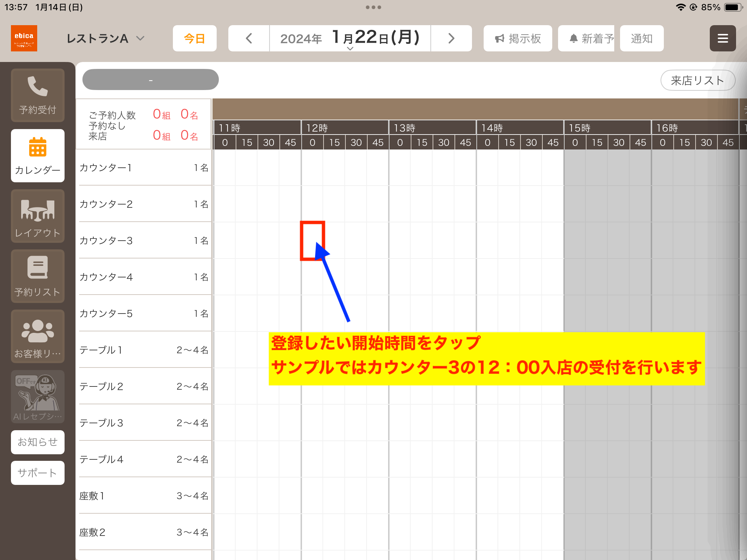
Task: Tap the Wi-Fi status icon
Action: [681, 7]
